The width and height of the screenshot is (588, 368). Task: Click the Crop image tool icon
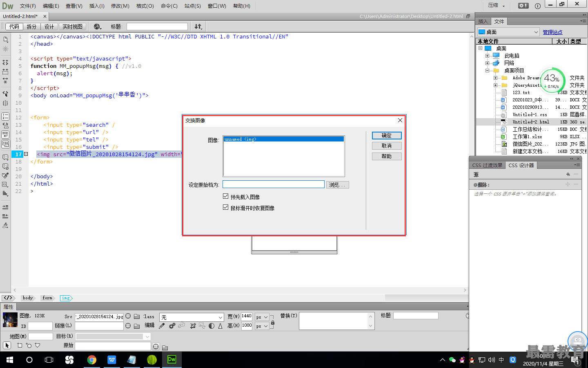tap(193, 326)
